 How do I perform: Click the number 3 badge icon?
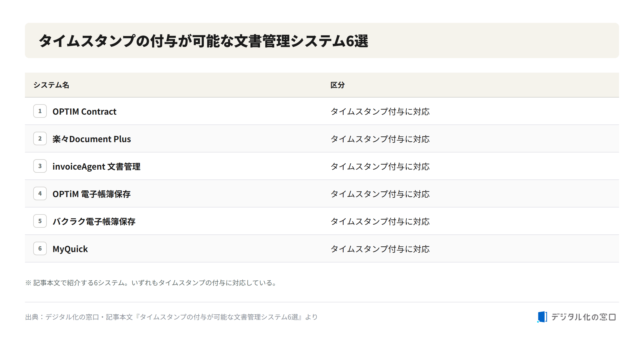coord(40,166)
